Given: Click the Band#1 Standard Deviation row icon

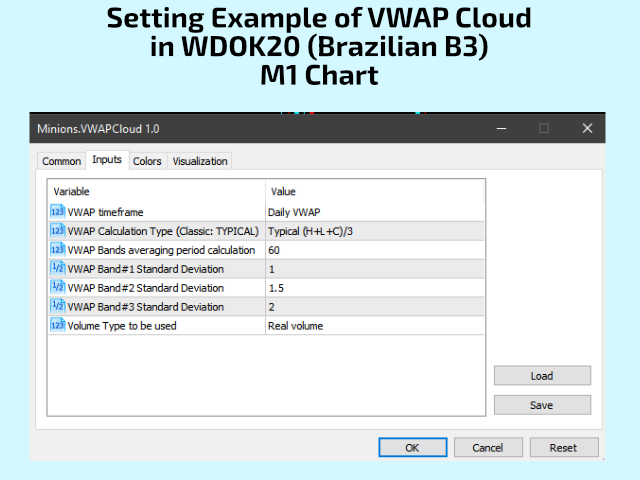Looking at the screenshot, I should 57,268.
